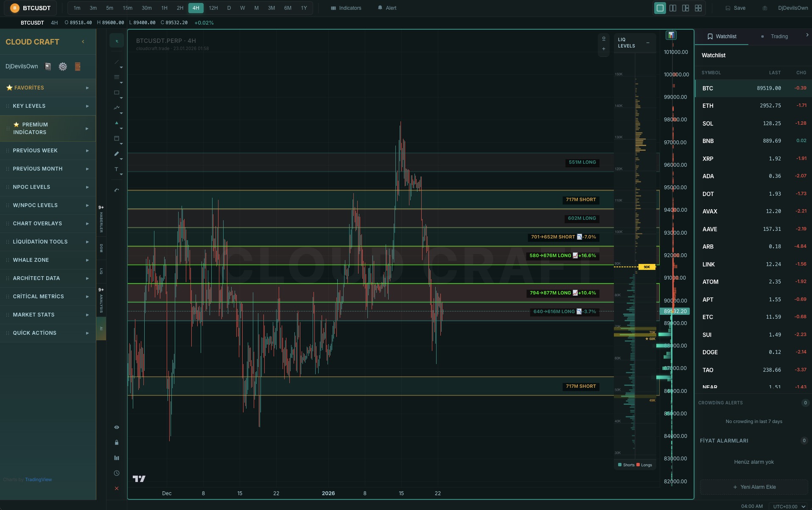Image resolution: width=812 pixels, height=510 pixels.
Task: Expand the WHALE ZONE section
Action: tap(48, 260)
